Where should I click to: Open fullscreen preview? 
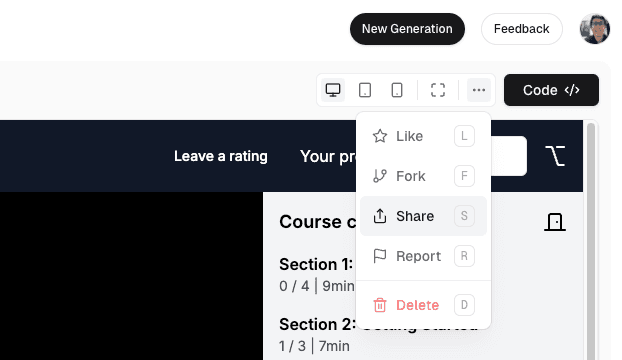[x=438, y=90]
